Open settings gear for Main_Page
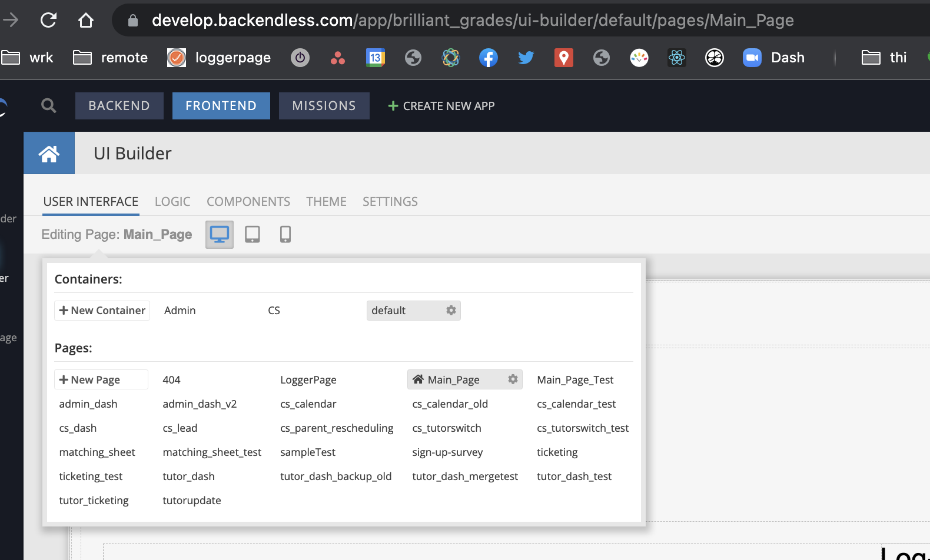The height and width of the screenshot is (560, 930). (513, 379)
